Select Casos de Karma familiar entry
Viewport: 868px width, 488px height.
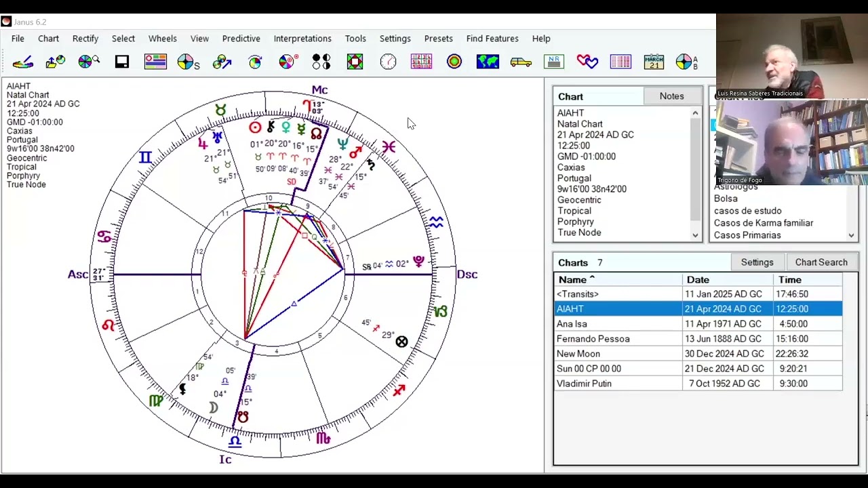pos(764,223)
